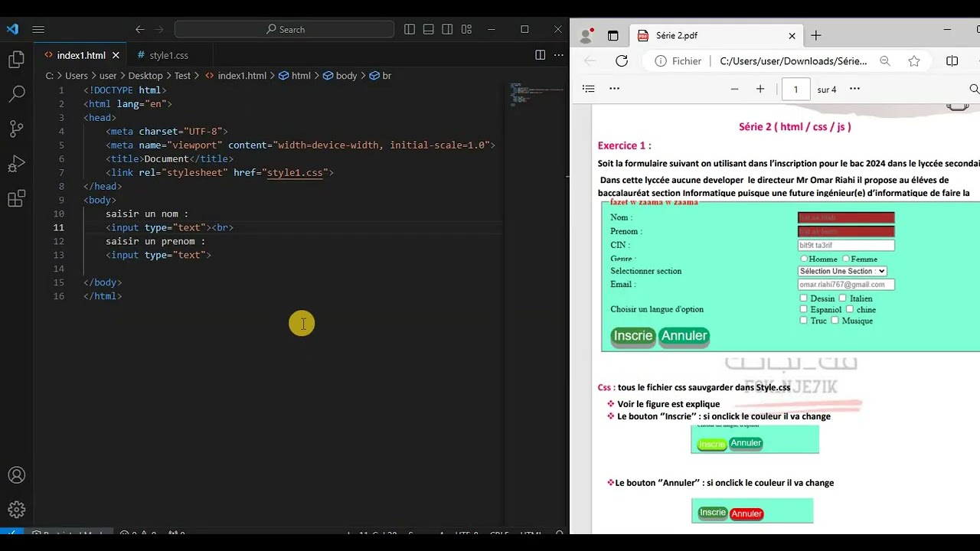This screenshot has width=980, height=551.
Task: Open the Users breadcrumb segment
Action: pyautogui.click(x=77, y=76)
